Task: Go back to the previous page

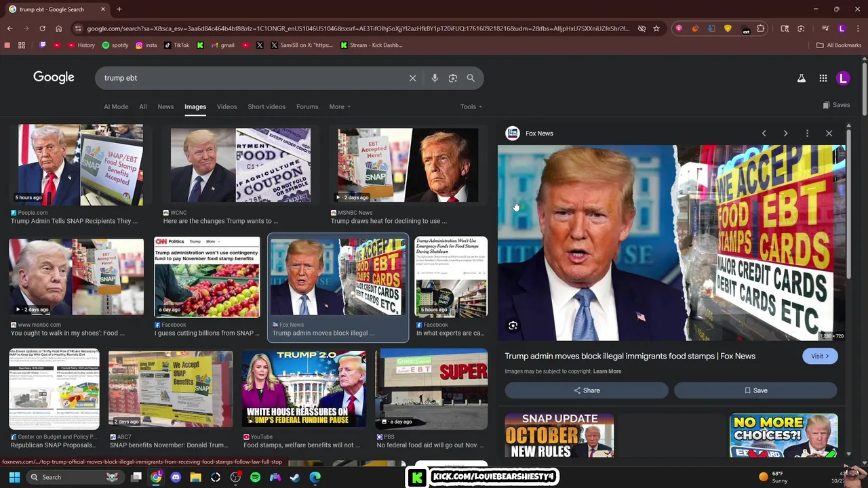Action: coord(9,28)
